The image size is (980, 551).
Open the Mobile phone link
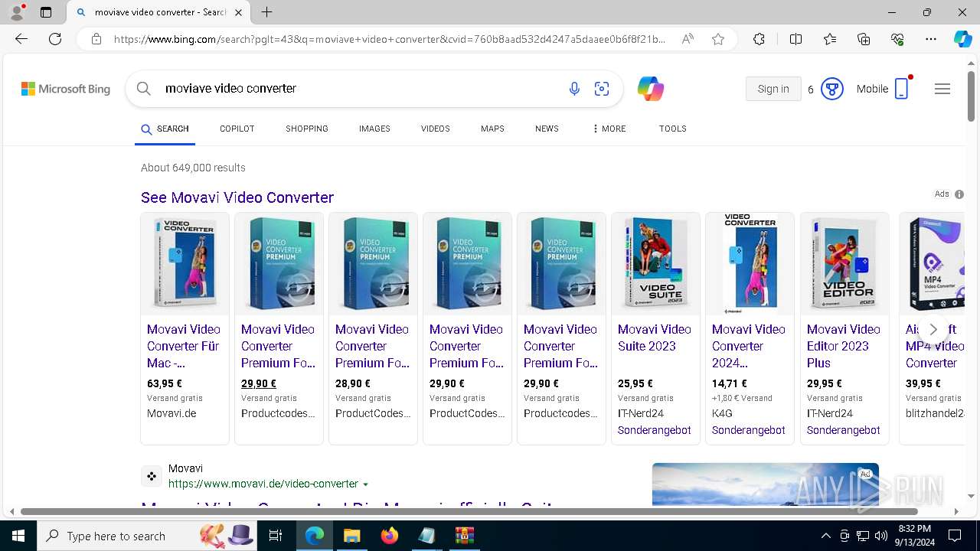tap(883, 89)
